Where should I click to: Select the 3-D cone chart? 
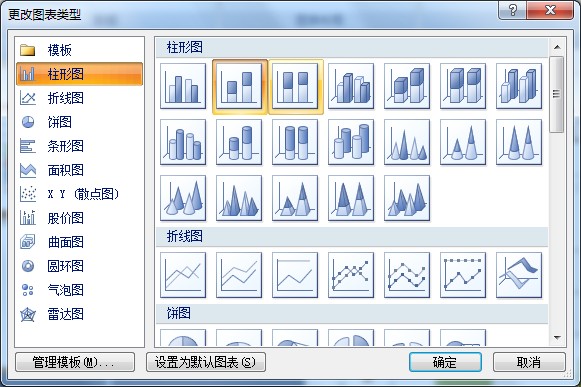pyautogui.click(x=183, y=198)
